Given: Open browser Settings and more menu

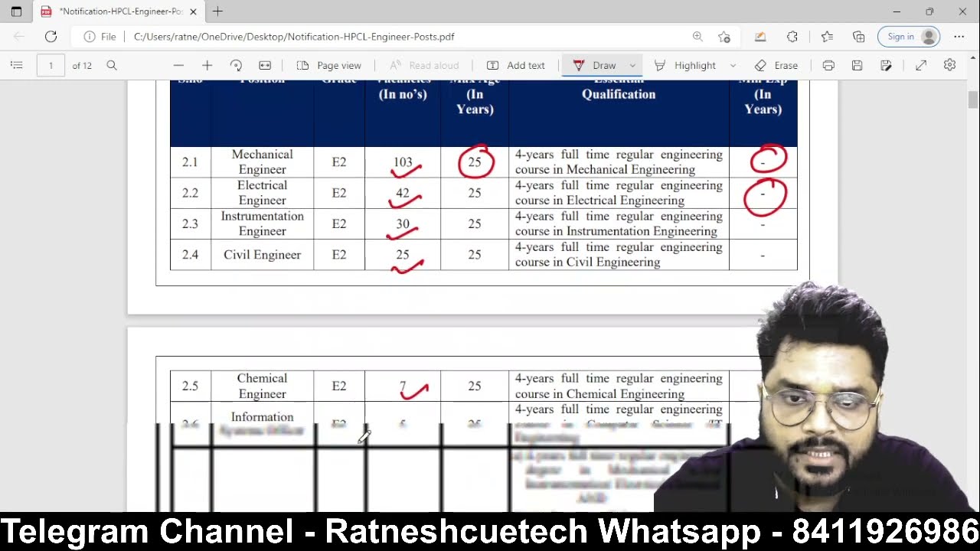Looking at the screenshot, I should click(x=959, y=37).
